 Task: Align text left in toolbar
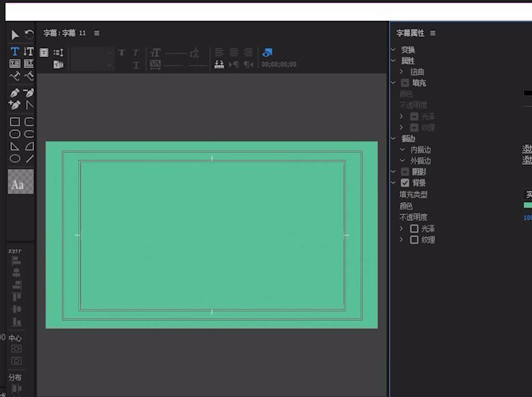[x=219, y=53]
